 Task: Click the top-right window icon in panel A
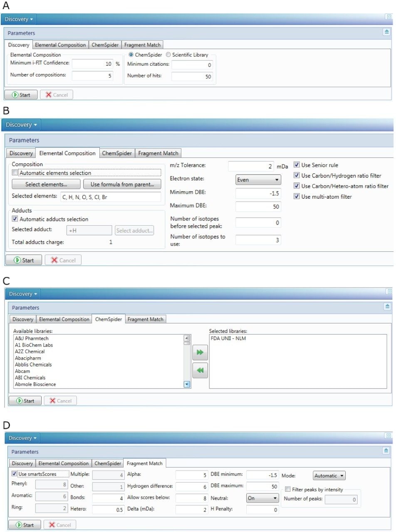click(388, 17)
